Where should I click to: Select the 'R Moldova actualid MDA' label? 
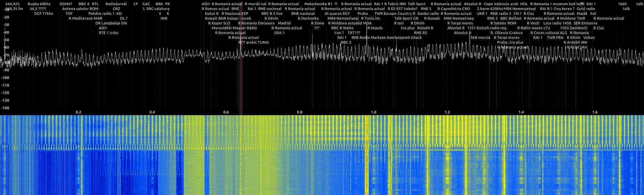point(350,23)
